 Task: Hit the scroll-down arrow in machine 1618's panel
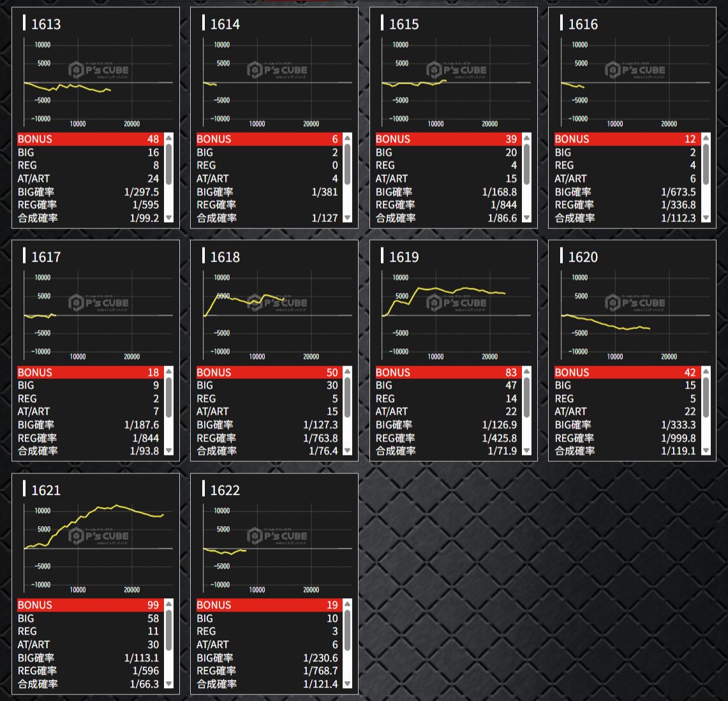347,451
